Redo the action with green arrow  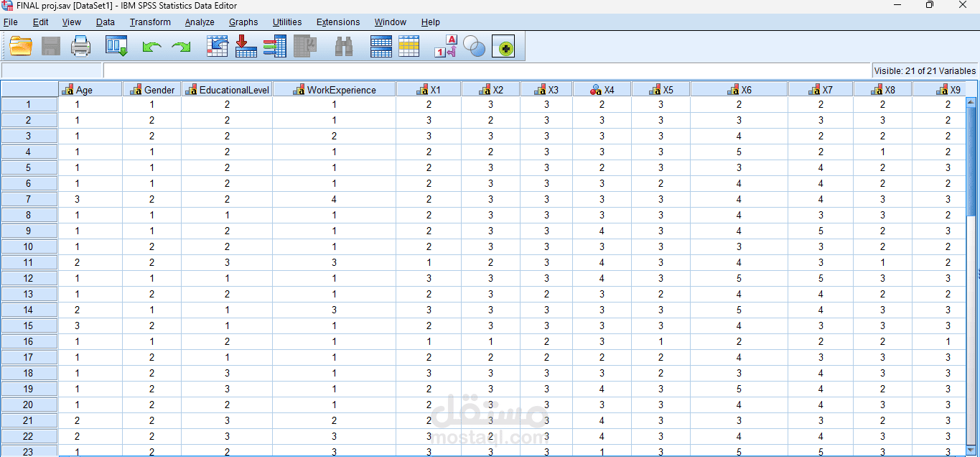tap(181, 47)
